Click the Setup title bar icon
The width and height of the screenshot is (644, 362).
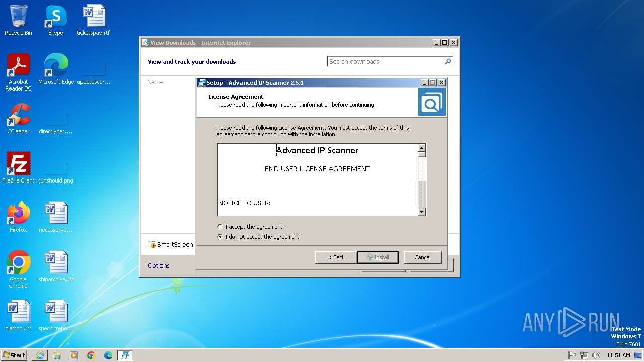click(202, 83)
